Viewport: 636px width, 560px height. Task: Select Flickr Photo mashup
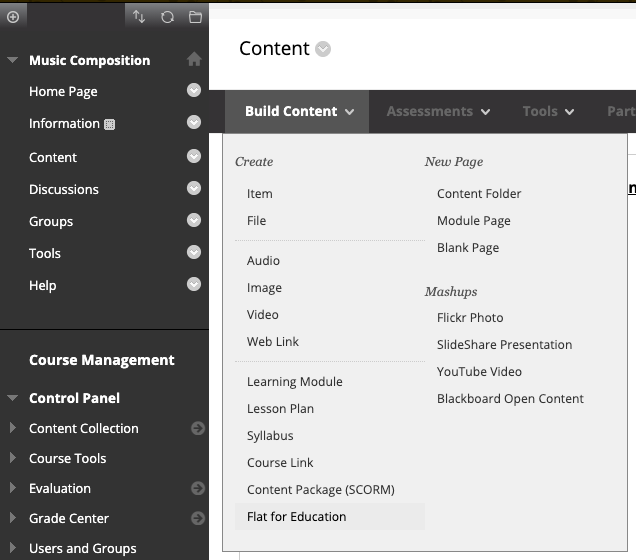[x=470, y=318]
